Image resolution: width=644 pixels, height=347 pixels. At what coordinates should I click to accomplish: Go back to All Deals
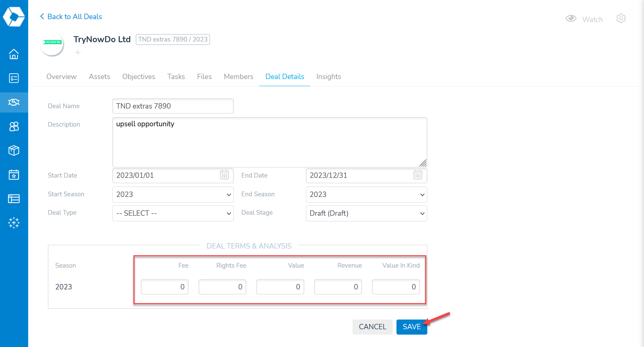tap(71, 16)
